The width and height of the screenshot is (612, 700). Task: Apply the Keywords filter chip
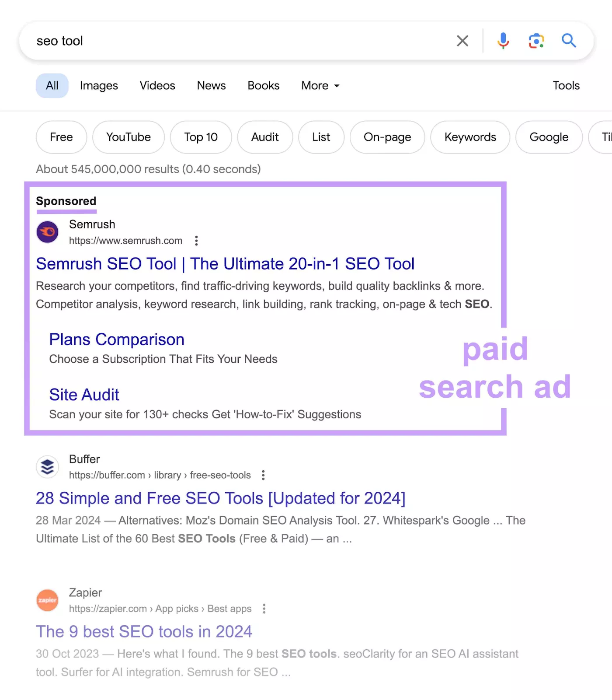pos(470,137)
